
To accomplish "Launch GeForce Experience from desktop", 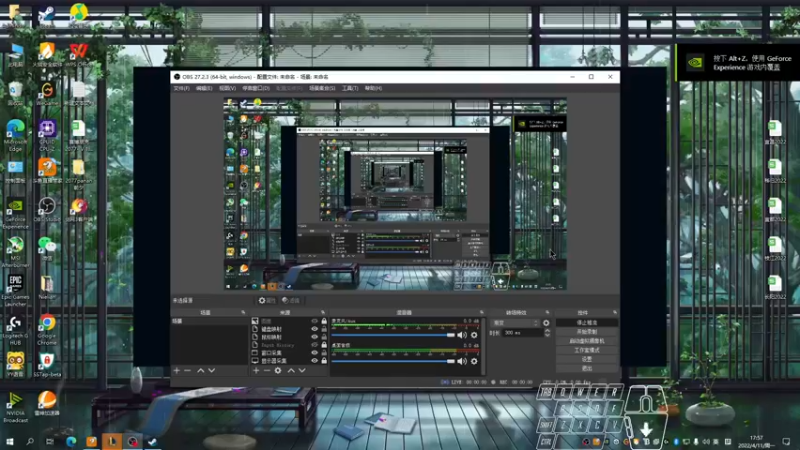I will coord(15,213).
